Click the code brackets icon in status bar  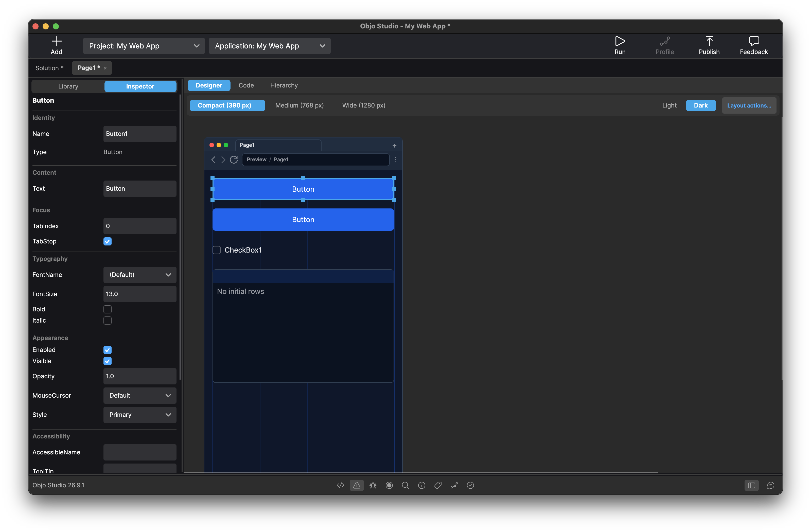[x=340, y=485]
